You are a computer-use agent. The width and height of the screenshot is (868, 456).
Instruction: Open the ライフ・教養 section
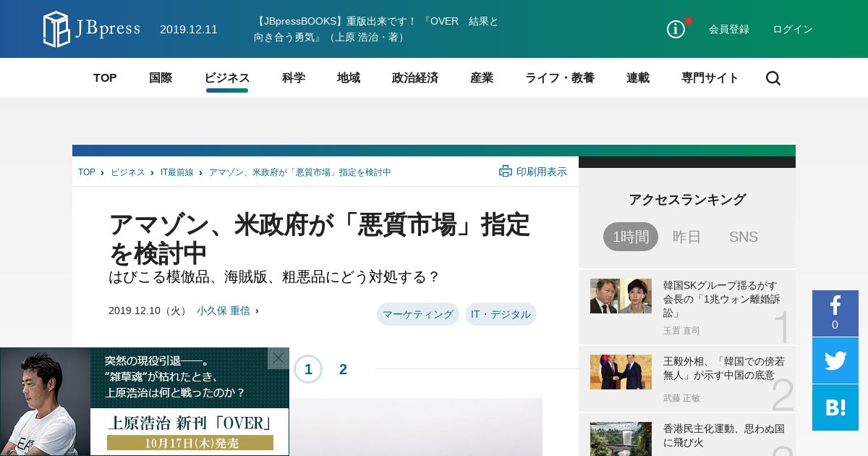(x=560, y=78)
